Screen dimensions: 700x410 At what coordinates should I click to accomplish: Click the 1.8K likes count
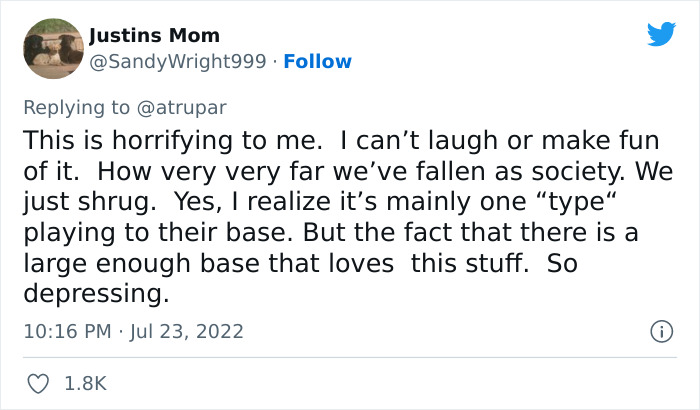[x=86, y=383]
